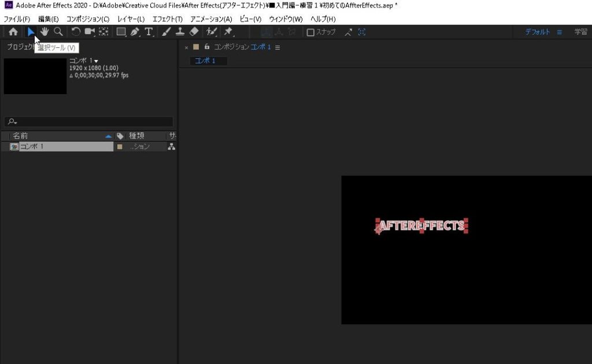Open the デフォルト workspace menu icon
The height and width of the screenshot is (364, 592).
pyautogui.click(x=559, y=32)
